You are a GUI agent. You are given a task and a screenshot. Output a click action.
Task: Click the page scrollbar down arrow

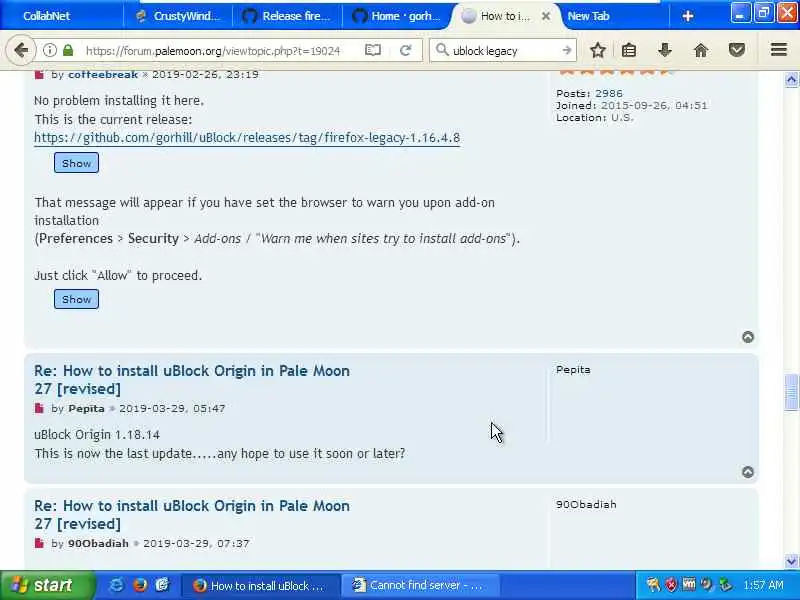coord(791,561)
